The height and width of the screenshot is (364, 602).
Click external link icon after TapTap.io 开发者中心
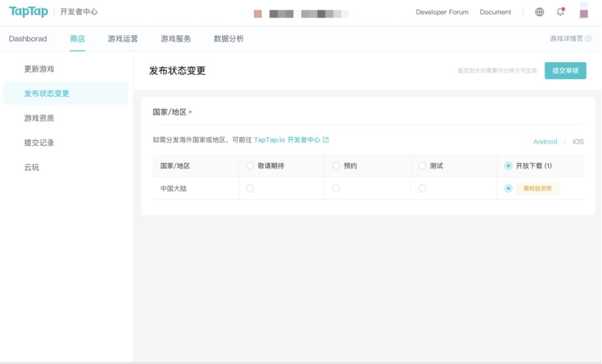pos(326,140)
